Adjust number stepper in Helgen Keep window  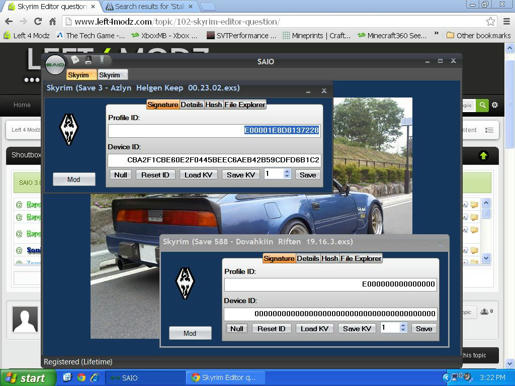(287, 174)
